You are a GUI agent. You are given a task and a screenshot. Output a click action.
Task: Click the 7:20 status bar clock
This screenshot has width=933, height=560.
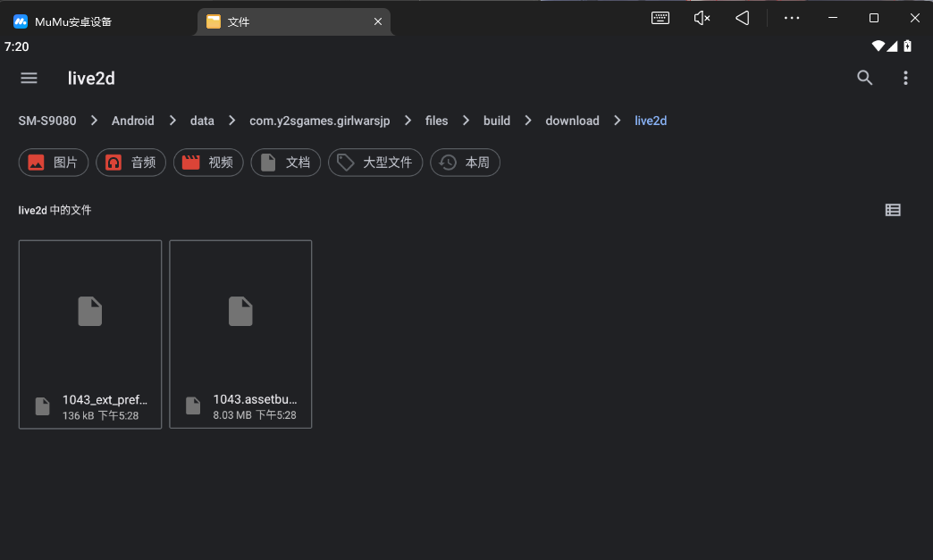pyautogui.click(x=17, y=46)
